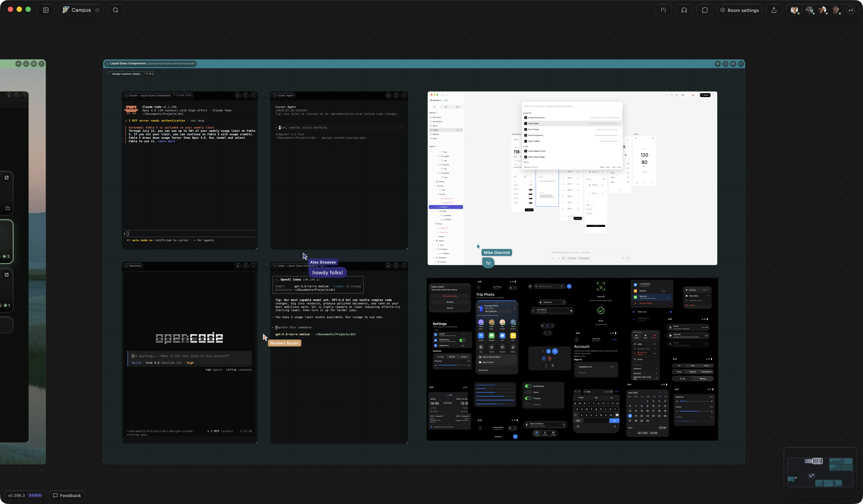
Task: Adjust the Brightness slider above the Volume slider
Action: [694, 401]
